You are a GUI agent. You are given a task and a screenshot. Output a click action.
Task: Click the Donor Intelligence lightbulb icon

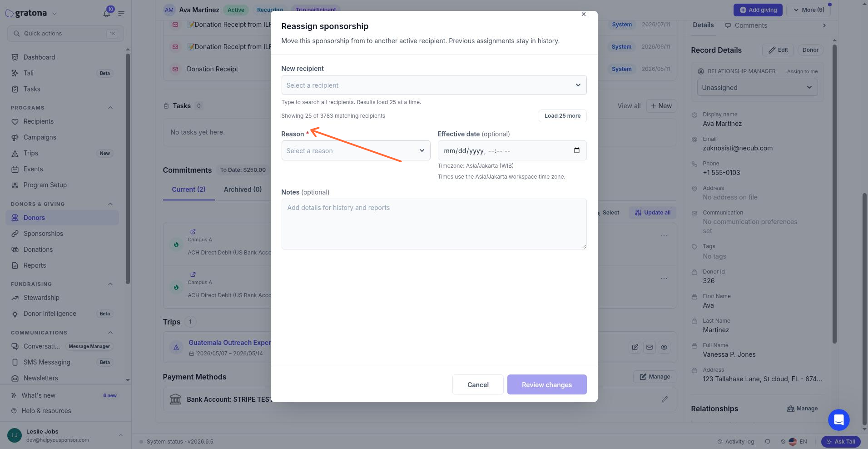click(x=15, y=314)
